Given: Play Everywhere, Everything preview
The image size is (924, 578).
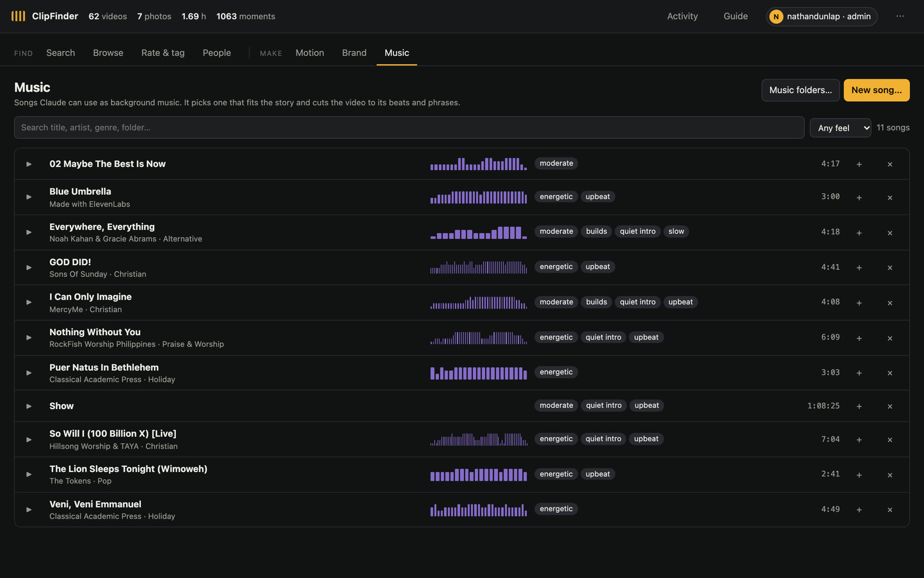Looking at the screenshot, I should (29, 232).
